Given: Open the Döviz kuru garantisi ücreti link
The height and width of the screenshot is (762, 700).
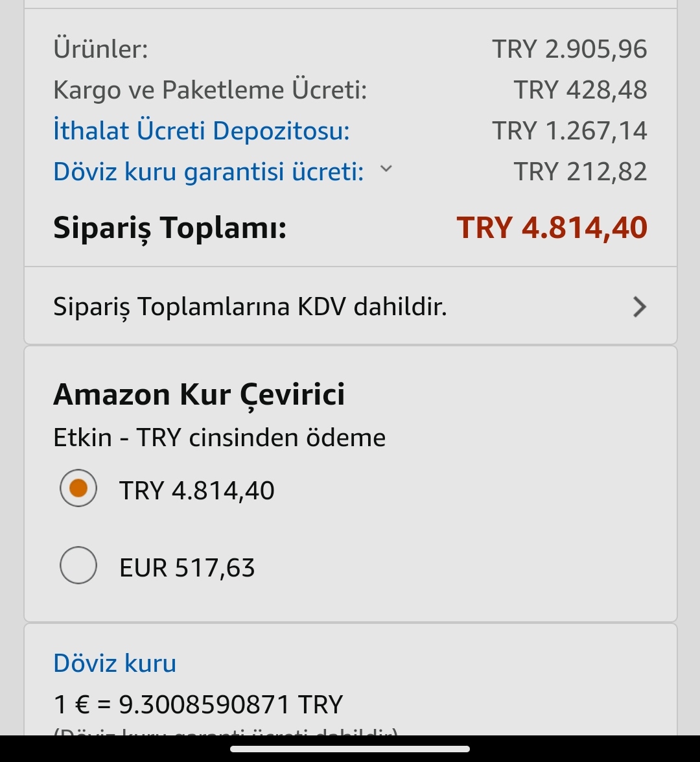Looking at the screenshot, I should pyautogui.click(x=209, y=171).
